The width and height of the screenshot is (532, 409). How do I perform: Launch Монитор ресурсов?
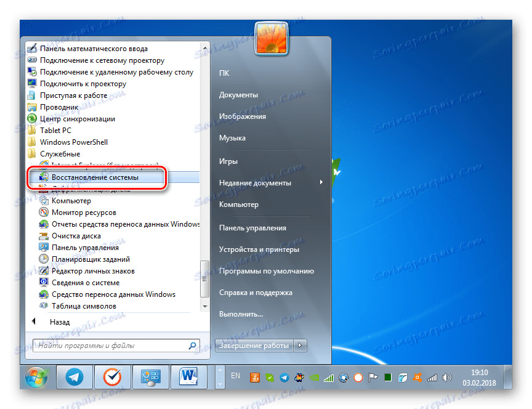click(84, 213)
